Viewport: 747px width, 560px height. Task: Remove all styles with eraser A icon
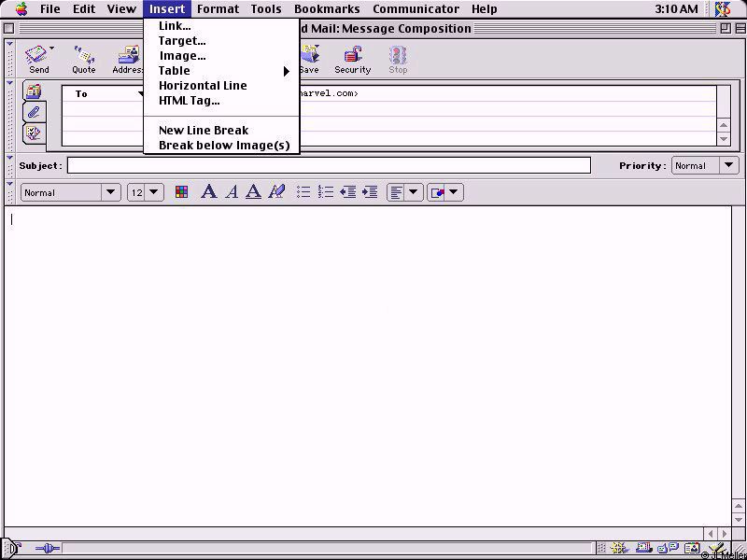pyautogui.click(x=276, y=192)
